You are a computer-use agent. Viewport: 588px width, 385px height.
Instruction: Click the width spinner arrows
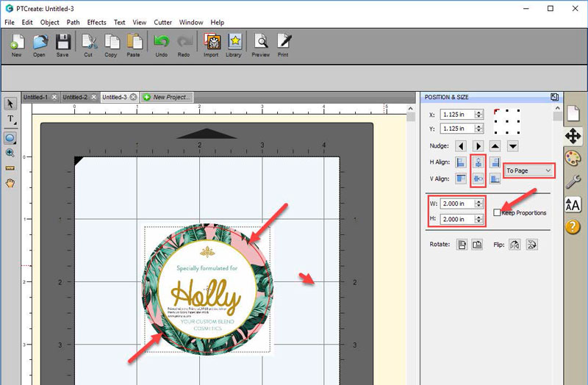click(479, 204)
